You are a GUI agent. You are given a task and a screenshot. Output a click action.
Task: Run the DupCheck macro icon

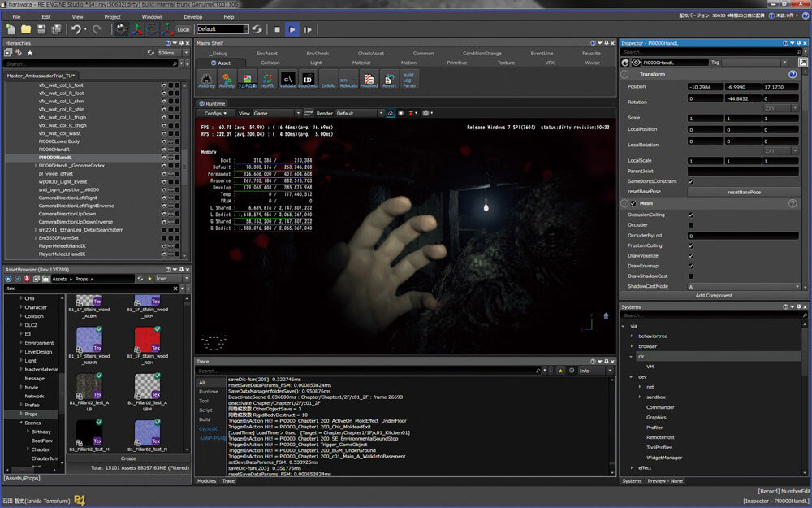(x=308, y=80)
